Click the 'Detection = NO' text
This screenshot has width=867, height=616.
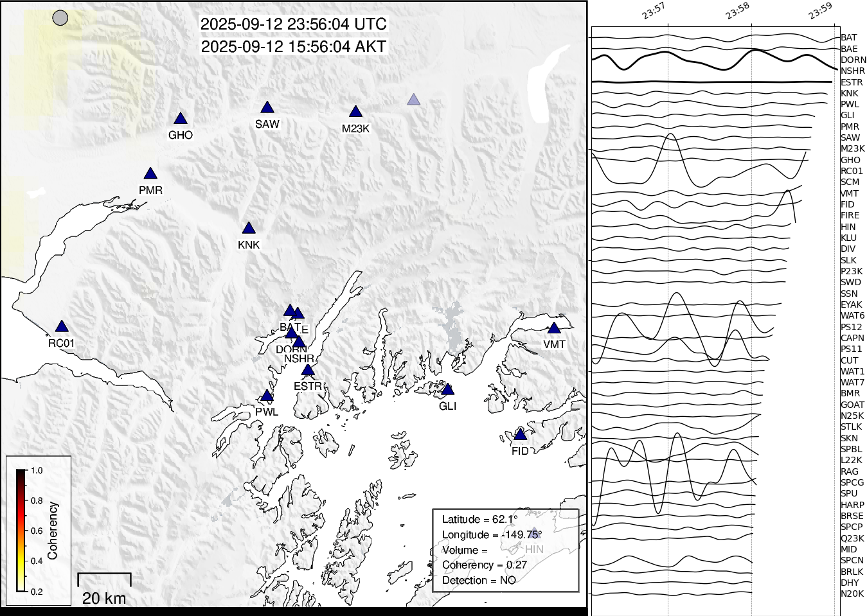coord(479,581)
